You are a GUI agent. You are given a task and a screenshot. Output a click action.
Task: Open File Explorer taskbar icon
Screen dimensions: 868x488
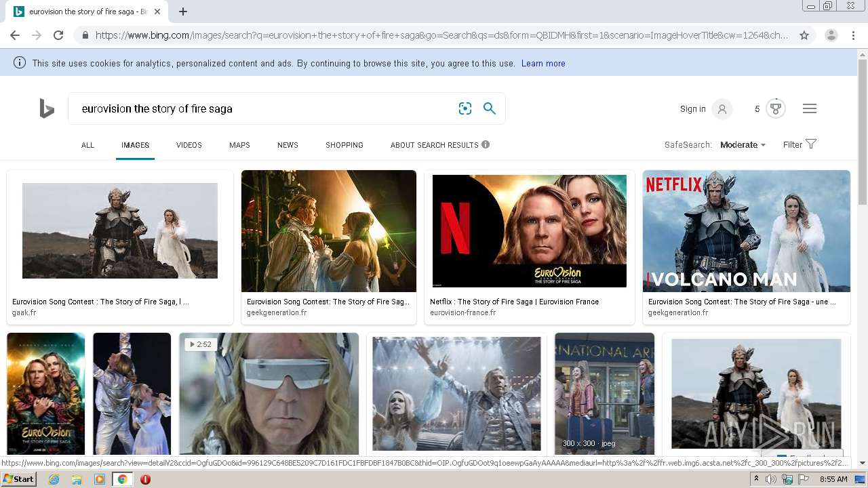point(77,479)
